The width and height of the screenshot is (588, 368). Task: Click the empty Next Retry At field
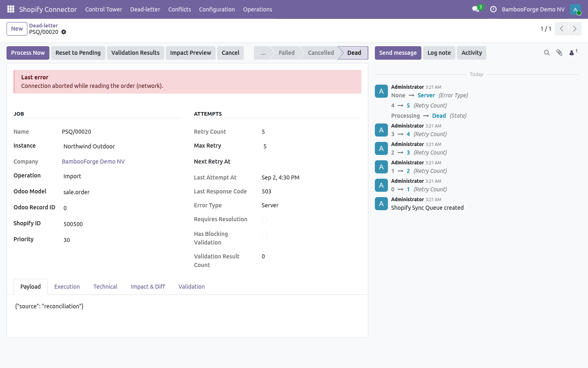tap(312, 162)
